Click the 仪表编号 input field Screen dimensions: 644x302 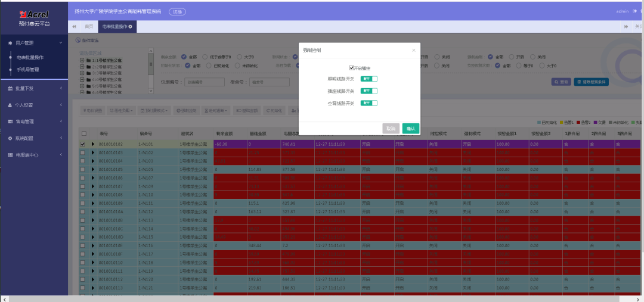[x=205, y=82]
